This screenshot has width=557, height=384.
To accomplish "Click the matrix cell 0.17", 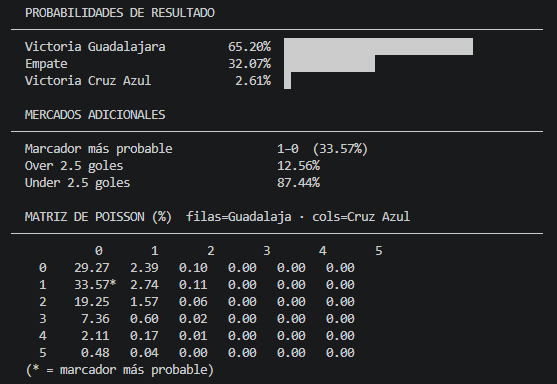I will click(144, 336).
